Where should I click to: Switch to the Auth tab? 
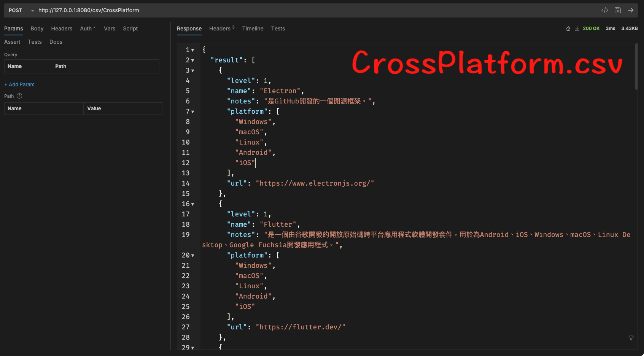[87, 29]
